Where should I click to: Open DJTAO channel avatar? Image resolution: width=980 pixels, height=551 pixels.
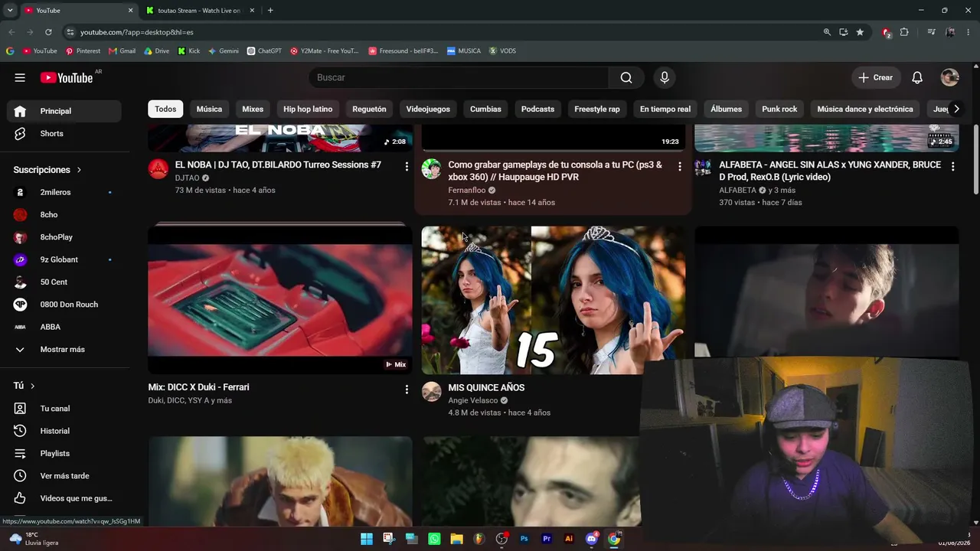pos(158,169)
